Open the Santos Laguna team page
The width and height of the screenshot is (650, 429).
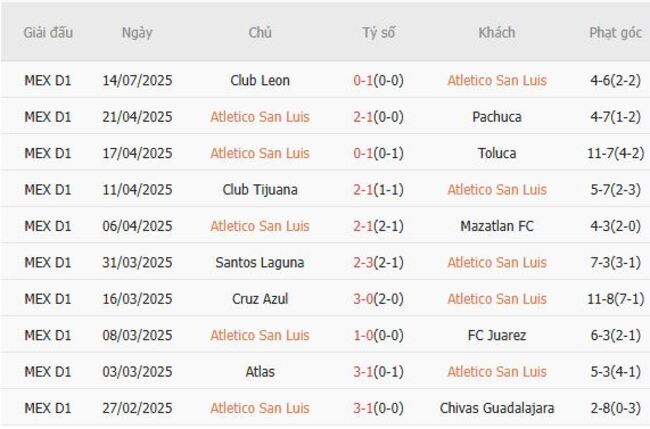click(x=260, y=262)
